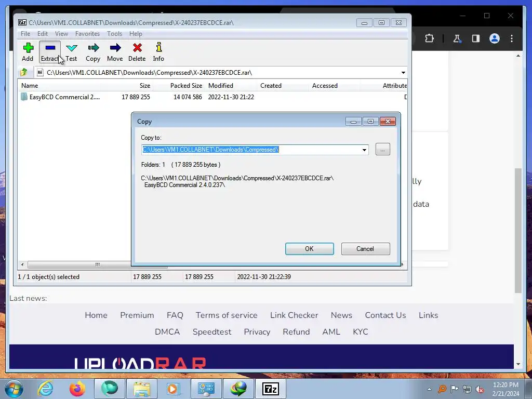Screen dimensions: 532x399
Task: Click the network tray icon
Action: (x=467, y=389)
